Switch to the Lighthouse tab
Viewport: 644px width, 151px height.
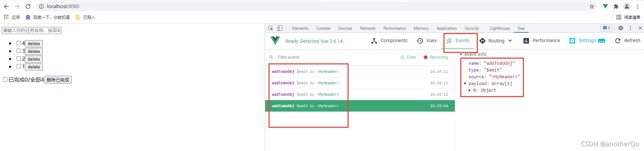[x=500, y=28]
